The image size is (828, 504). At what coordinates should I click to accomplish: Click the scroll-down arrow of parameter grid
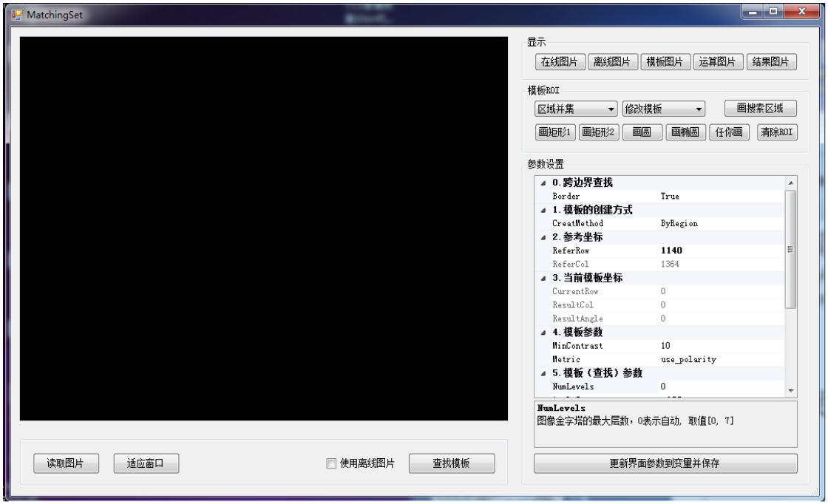point(790,390)
